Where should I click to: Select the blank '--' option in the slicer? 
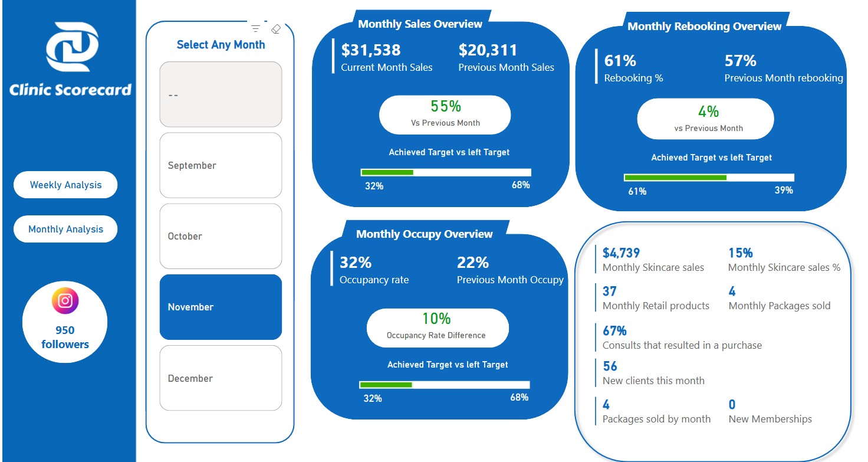pyautogui.click(x=220, y=94)
